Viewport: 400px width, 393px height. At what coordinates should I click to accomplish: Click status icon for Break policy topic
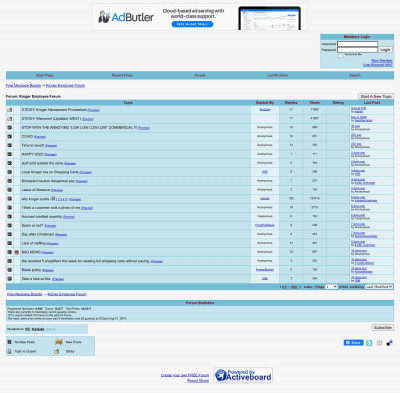(10, 270)
